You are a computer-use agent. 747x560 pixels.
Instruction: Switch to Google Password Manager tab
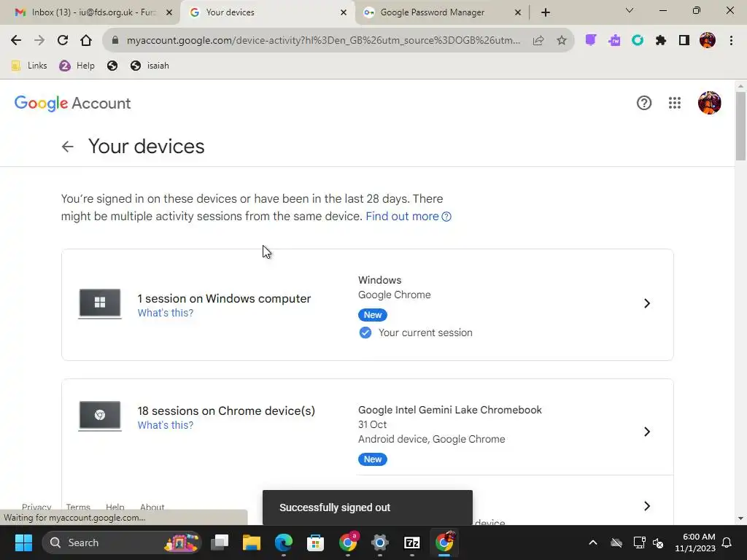(x=442, y=12)
